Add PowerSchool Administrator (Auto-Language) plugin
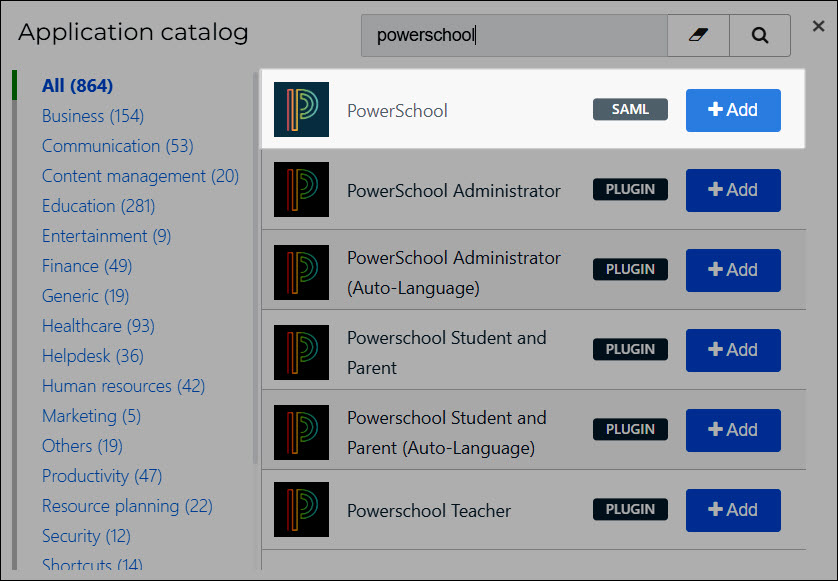The image size is (838, 581). [x=733, y=270]
